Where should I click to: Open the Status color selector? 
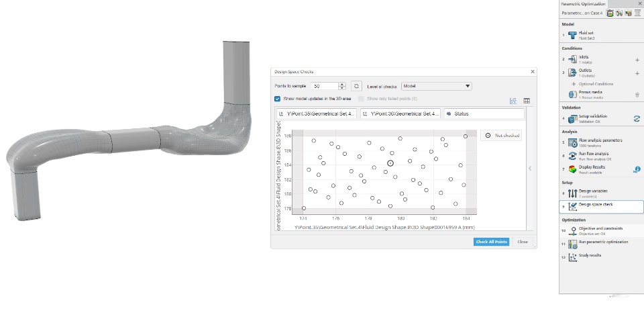[x=484, y=114]
